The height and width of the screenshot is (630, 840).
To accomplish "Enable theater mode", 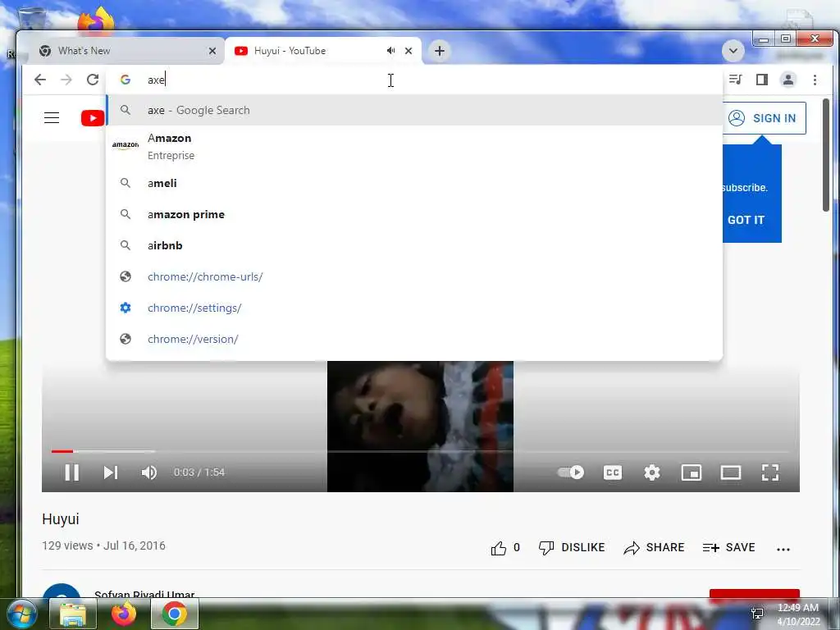I will point(731,472).
